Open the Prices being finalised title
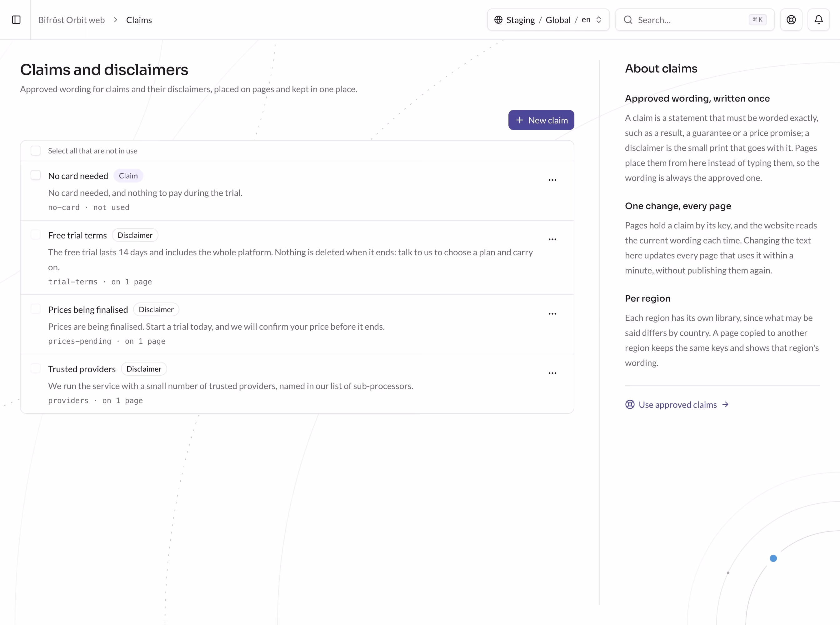 (x=88, y=310)
